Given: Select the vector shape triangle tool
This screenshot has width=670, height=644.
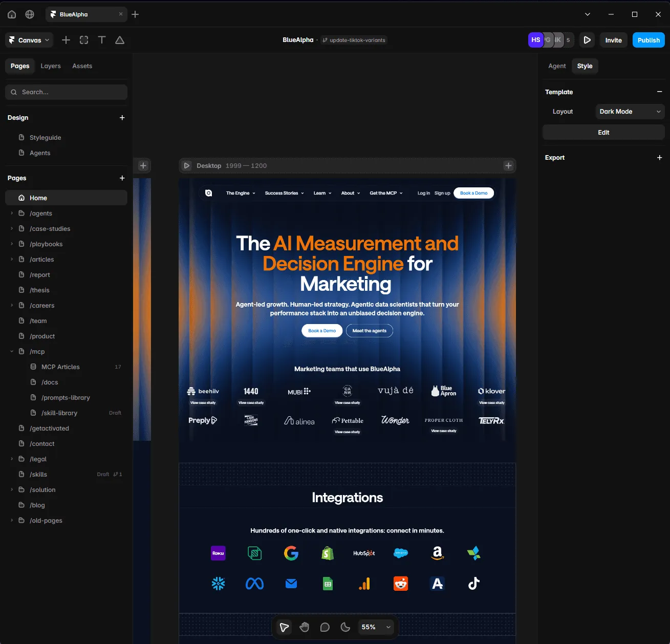Looking at the screenshot, I should point(120,40).
